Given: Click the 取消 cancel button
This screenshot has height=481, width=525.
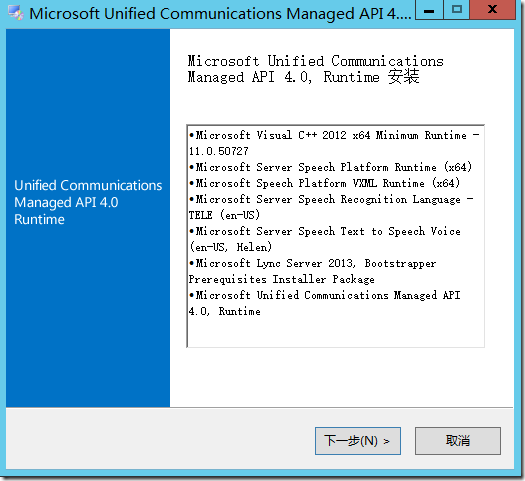Looking at the screenshot, I should coord(458,440).
